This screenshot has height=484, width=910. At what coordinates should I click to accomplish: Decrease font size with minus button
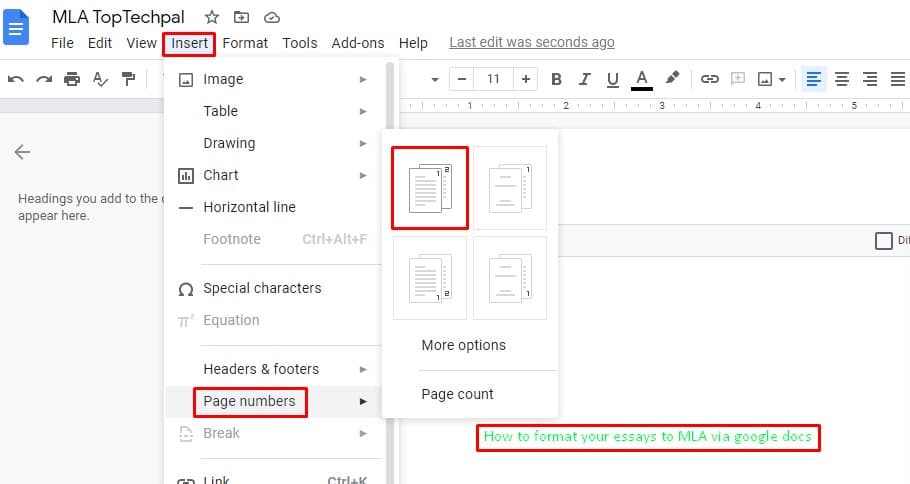(462, 79)
